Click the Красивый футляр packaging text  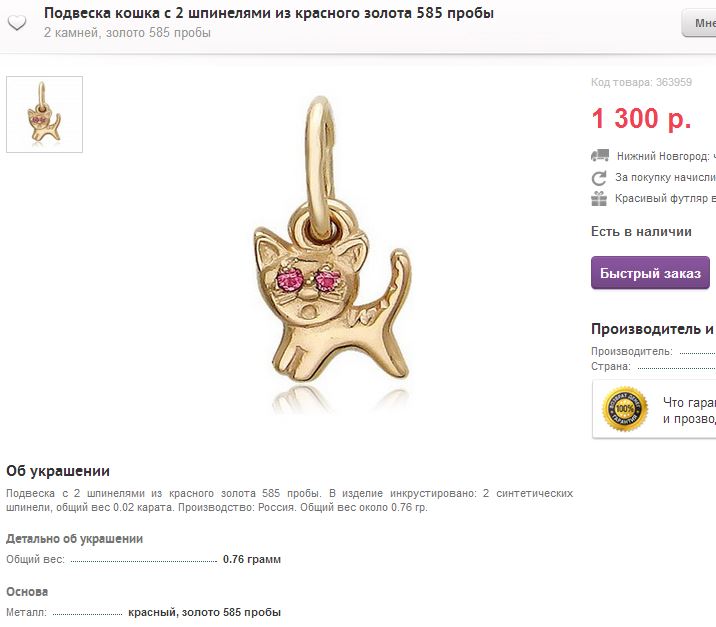click(665, 199)
